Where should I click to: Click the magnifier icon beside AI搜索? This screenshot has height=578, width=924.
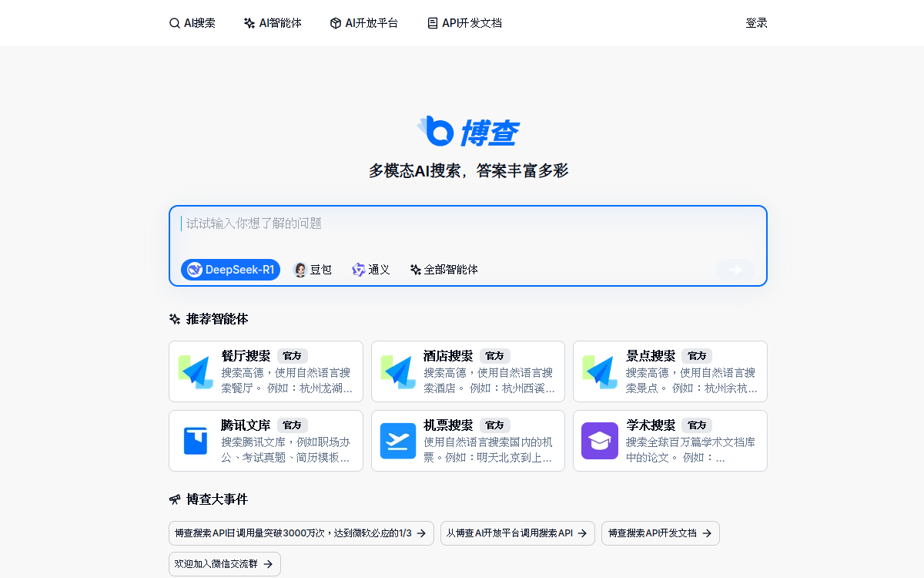[x=175, y=23]
